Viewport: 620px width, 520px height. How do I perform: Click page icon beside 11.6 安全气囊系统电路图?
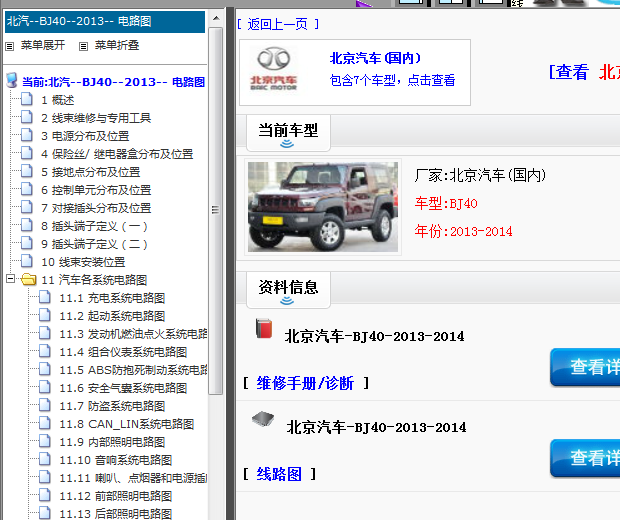[x=45, y=387]
